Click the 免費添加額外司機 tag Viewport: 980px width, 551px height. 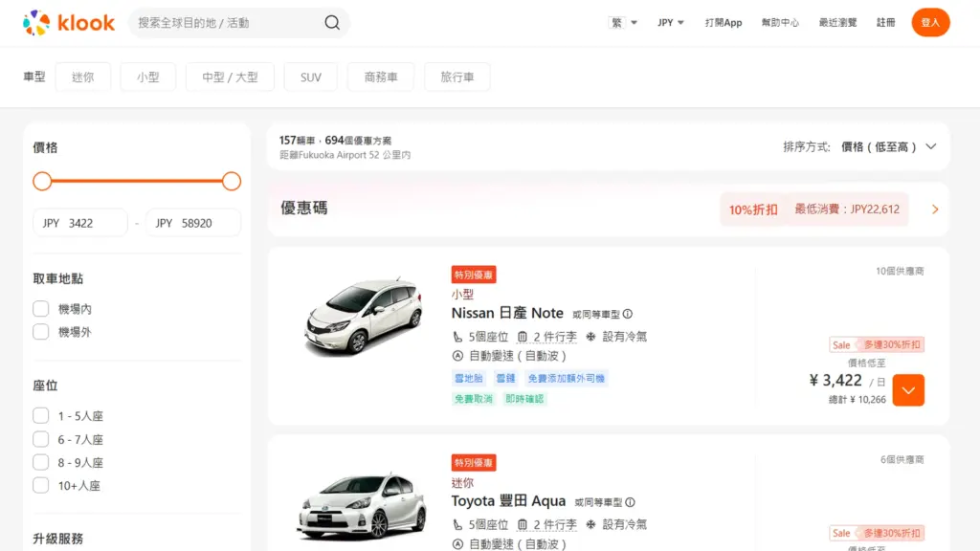coord(567,378)
